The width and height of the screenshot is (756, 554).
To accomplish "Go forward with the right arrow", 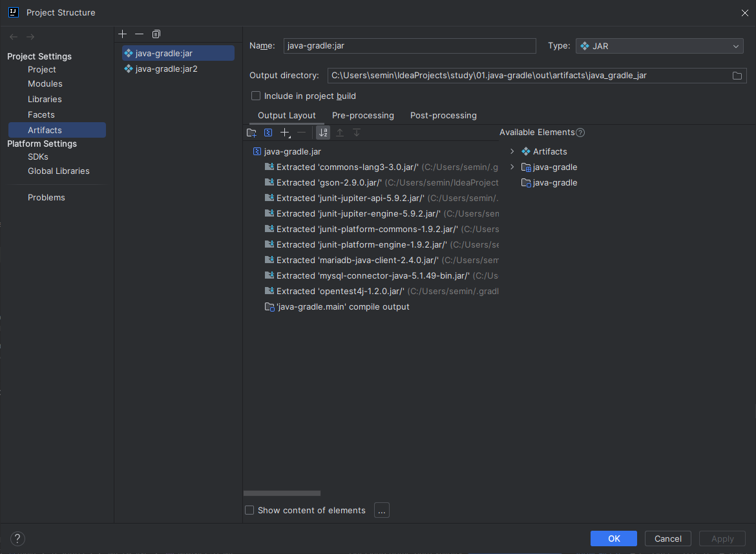I will click(30, 37).
